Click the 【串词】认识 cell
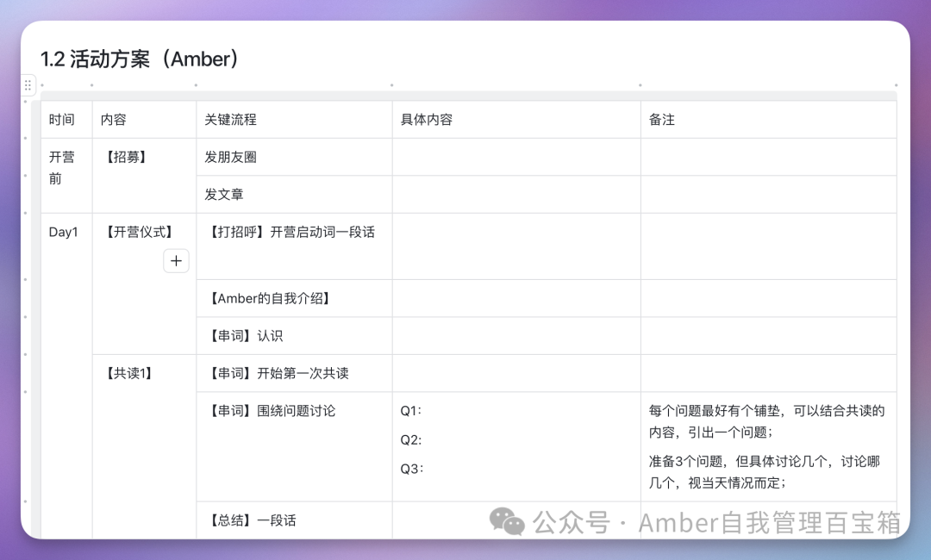Screen dimensions: 931x560 [x=294, y=336]
